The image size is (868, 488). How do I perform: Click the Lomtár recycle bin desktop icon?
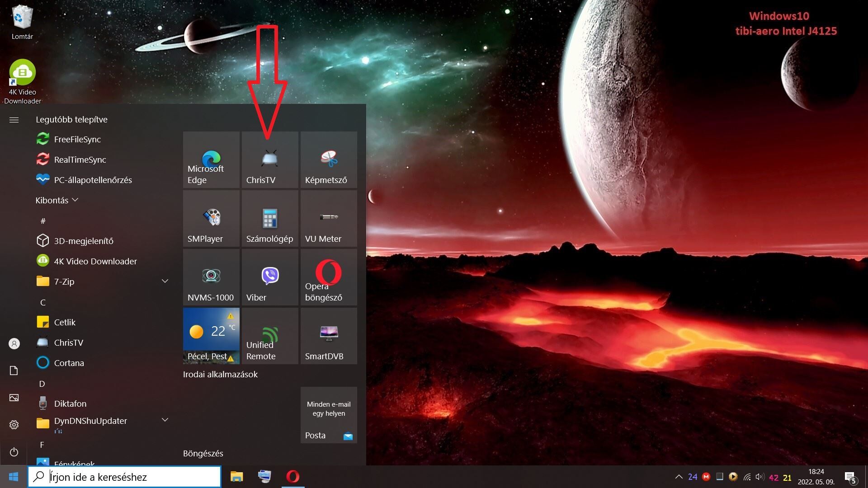(x=22, y=23)
